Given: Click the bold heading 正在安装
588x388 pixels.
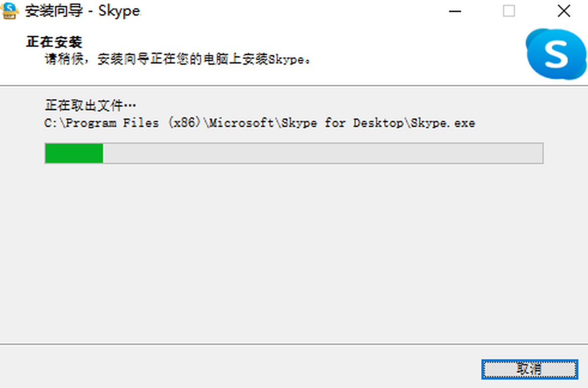Looking at the screenshot, I should point(54,42).
